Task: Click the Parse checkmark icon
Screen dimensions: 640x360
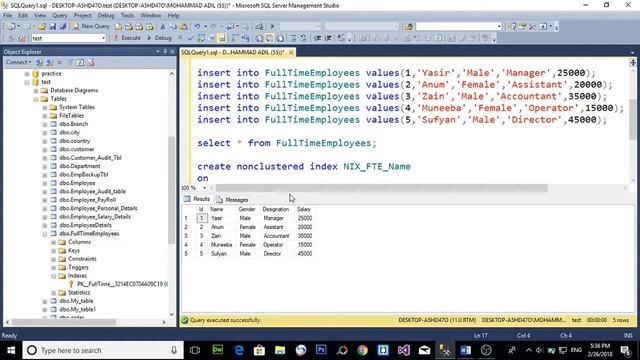Action: click(190, 38)
